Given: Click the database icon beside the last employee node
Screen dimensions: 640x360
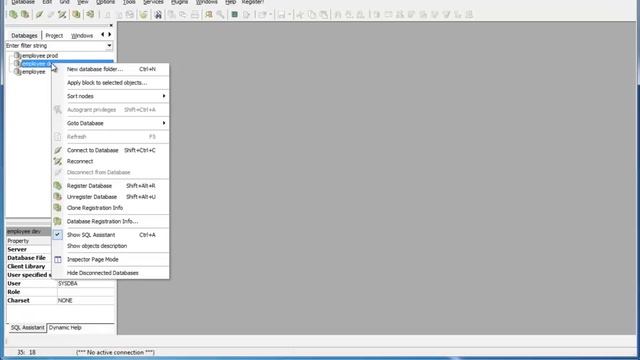Looking at the screenshot, I should (x=17, y=71).
